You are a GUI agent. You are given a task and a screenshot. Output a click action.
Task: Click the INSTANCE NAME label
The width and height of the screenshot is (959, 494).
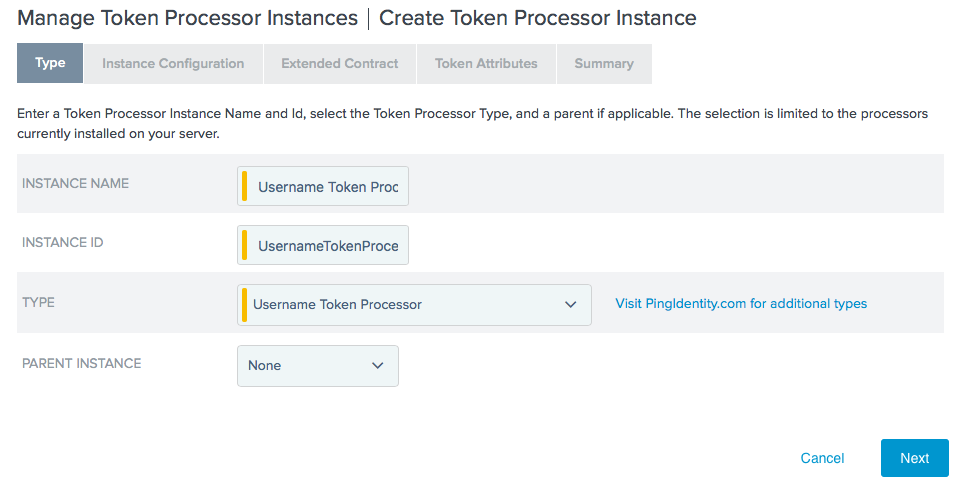[75, 183]
